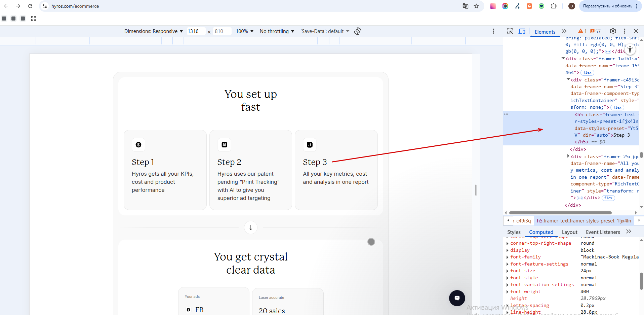Open more options in the device toolbar

(493, 31)
